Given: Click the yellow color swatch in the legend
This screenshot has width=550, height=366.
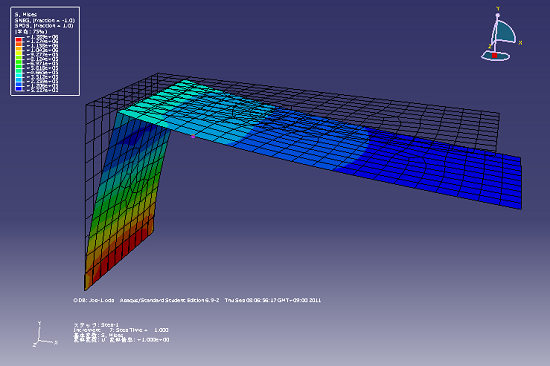Looking at the screenshot, I should (x=19, y=53).
